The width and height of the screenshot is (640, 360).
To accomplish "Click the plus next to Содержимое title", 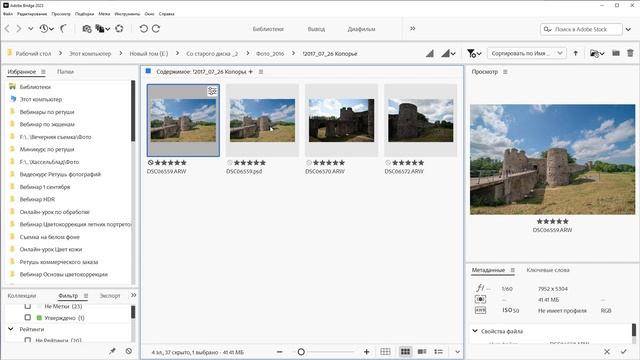I will click(x=251, y=72).
